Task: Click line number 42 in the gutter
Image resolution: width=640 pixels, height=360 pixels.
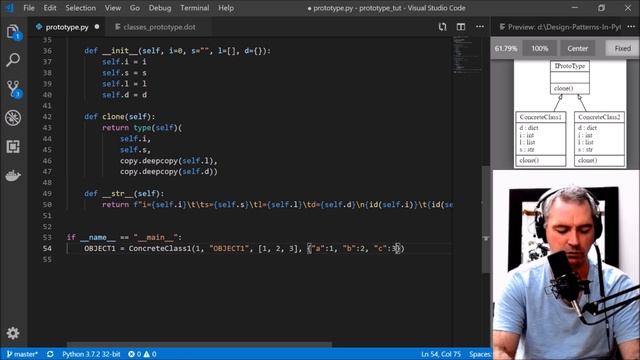Action: tap(47, 117)
